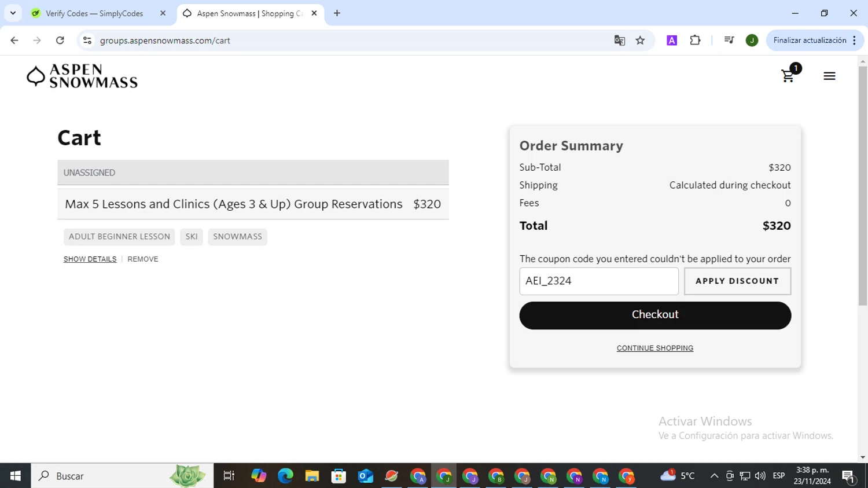Click the Snowmass tag
868x488 pixels.
237,237
